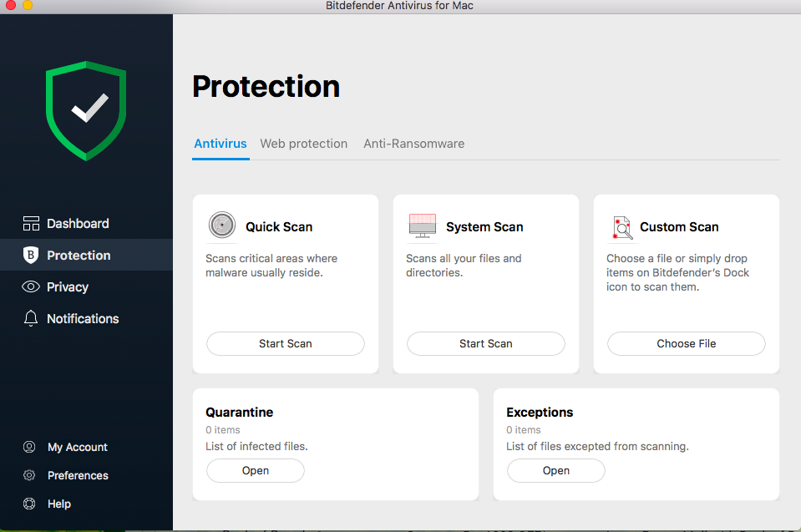Viewport: 801px width, 532px height.
Task: Open the Dashboard section
Action: tap(86, 224)
